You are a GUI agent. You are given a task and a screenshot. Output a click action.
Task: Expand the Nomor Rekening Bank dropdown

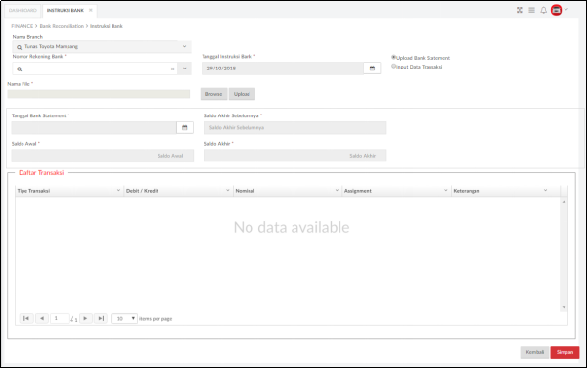click(x=185, y=69)
